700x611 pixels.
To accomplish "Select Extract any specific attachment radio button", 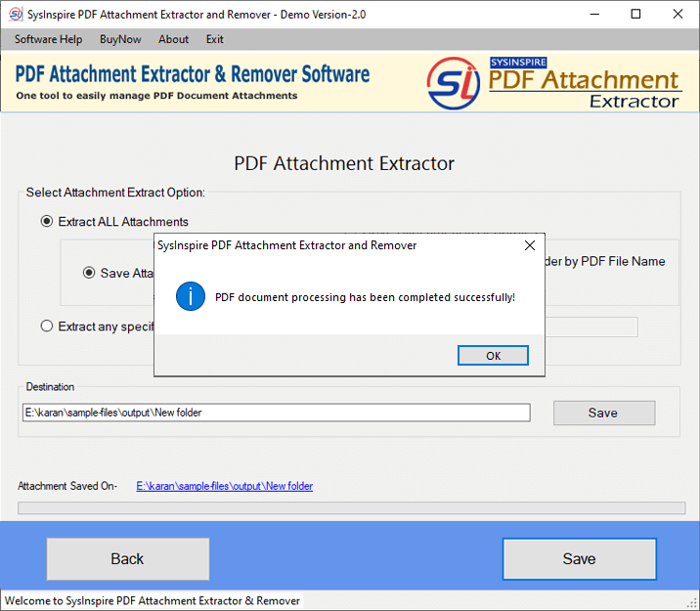I will 46,327.
